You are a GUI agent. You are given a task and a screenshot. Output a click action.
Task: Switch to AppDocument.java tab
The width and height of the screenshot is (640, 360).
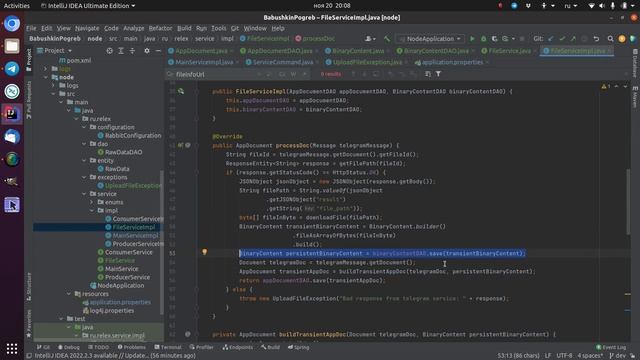[201, 51]
